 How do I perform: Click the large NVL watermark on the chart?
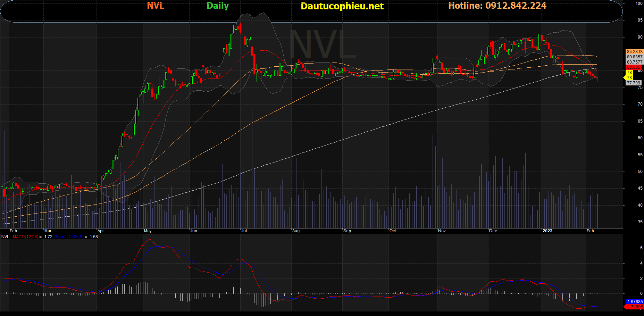[x=323, y=45]
